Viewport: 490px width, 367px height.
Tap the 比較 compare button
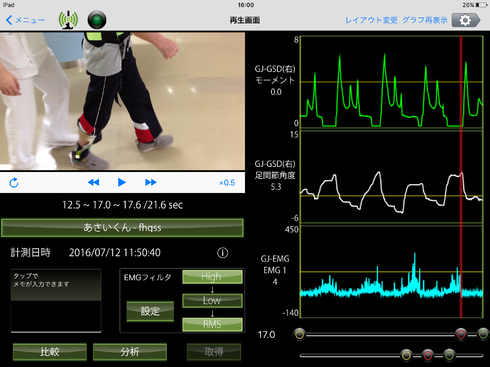click(x=50, y=352)
